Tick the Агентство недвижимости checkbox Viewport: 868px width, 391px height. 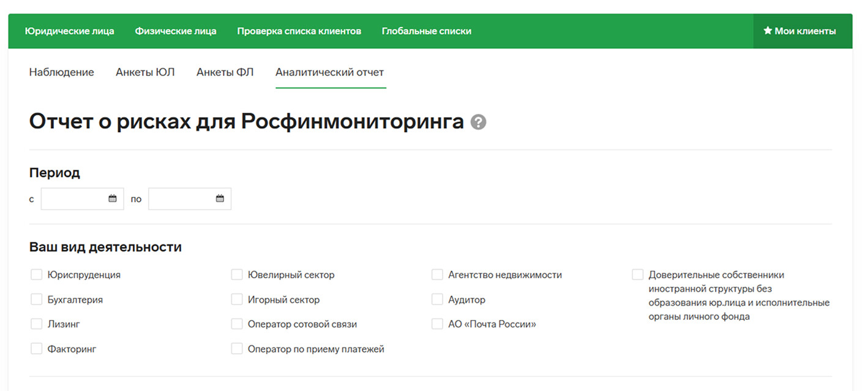click(437, 275)
